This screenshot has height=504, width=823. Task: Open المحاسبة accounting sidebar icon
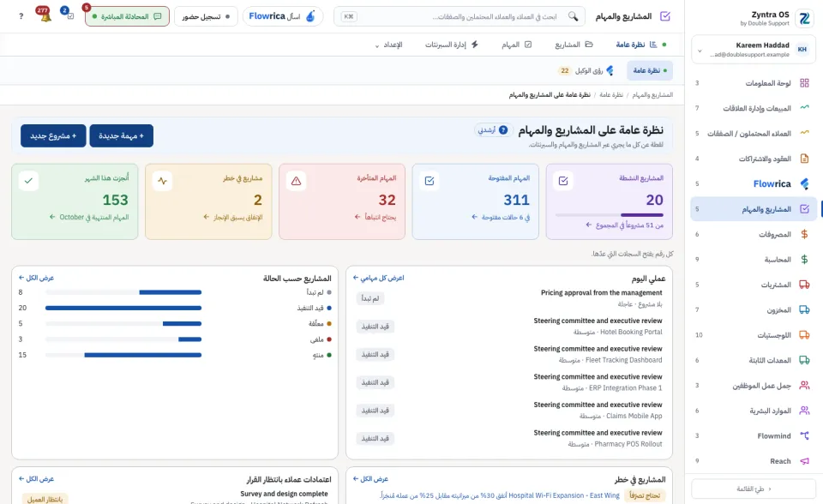(x=804, y=260)
